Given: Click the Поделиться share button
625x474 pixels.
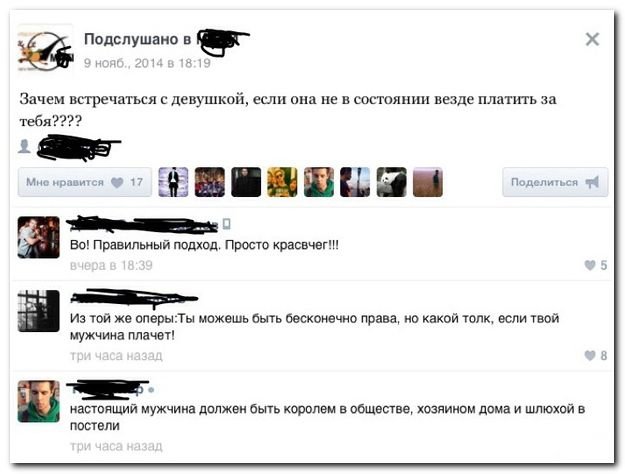Looking at the screenshot, I should tap(555, 182).
